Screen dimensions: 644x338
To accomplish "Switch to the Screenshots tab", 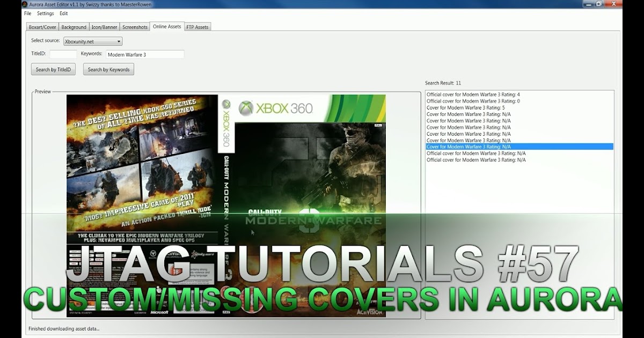I will click(135, 27).
